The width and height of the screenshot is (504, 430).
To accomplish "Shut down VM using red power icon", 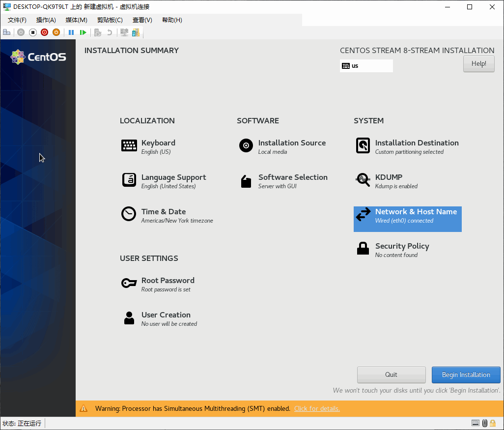I will (x=44, y=32).
